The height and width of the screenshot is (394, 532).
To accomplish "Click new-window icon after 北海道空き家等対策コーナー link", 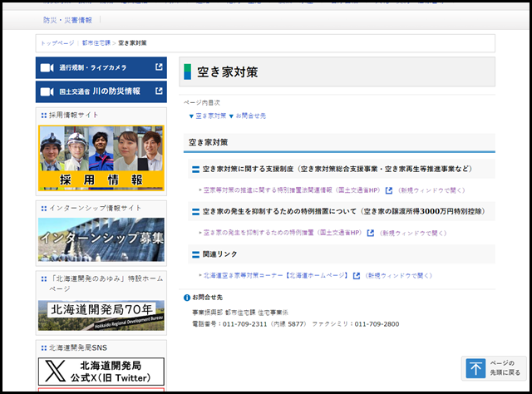I will [357, 275].
